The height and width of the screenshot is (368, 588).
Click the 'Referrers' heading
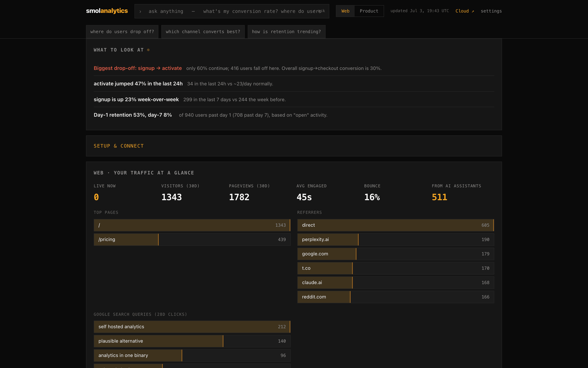(x=310, y=213)
